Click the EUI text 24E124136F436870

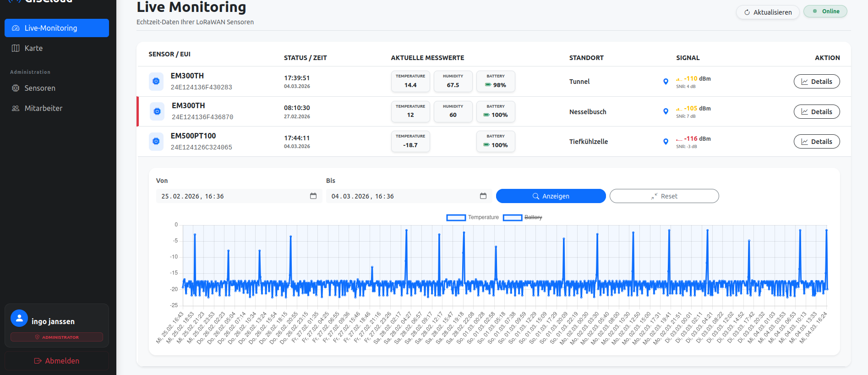tap(202, 117)
